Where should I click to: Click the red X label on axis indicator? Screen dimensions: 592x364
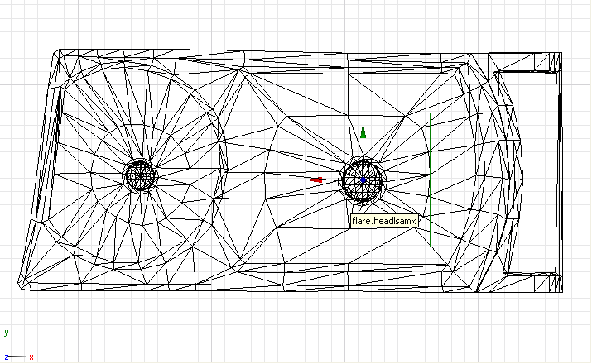click(31, 357)
